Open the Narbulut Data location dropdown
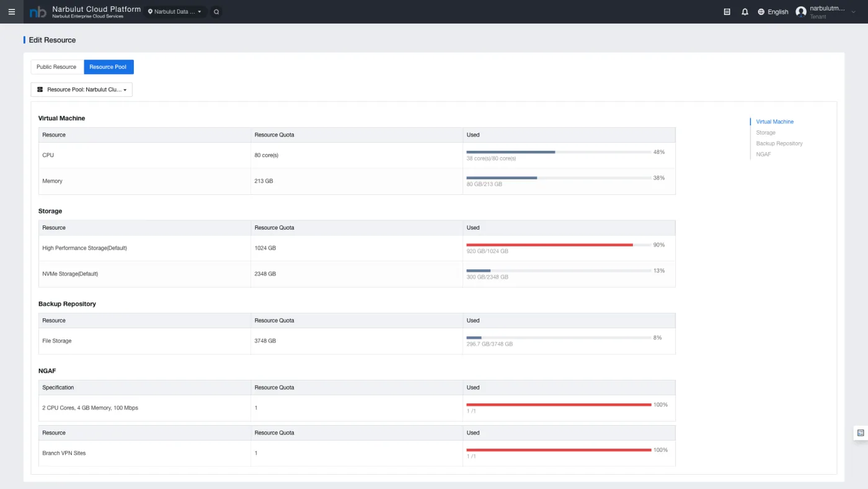 pyautogui.click(x=175, y=12)
